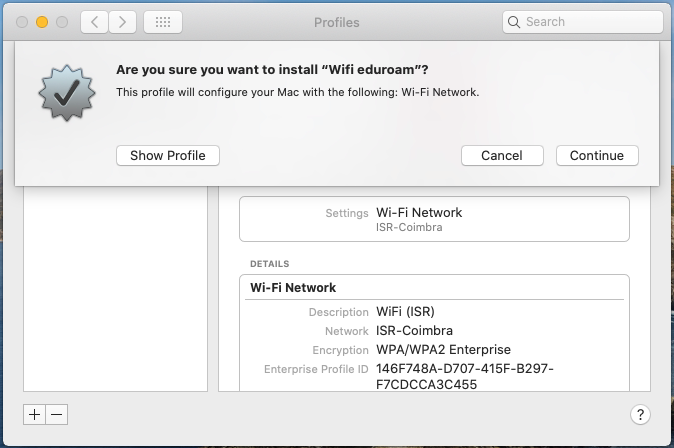The width and height of the screenshot is (674, 448).
Task: Select Enterprise Profile ID '146F748A-D707-415F-B297-'
Action: coord(465,369)
